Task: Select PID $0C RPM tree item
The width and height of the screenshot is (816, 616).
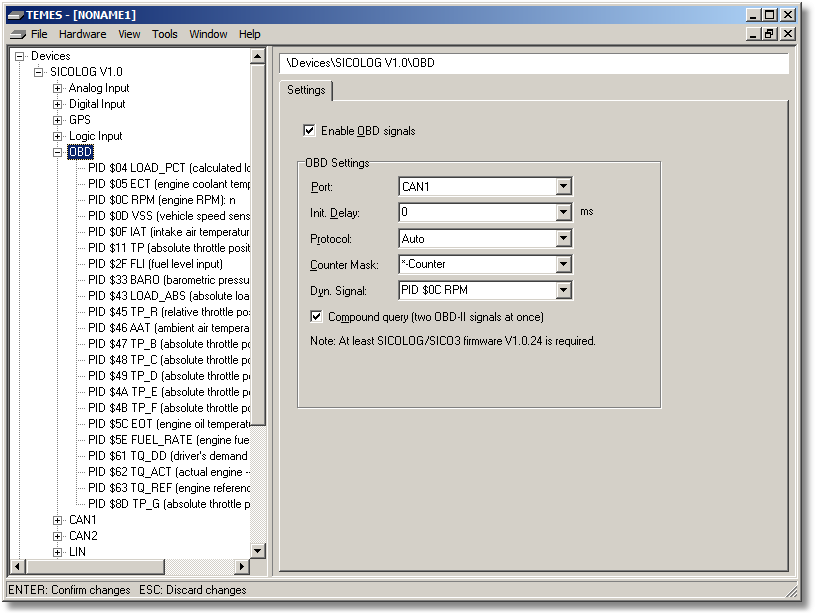Action: click(161, 200)
